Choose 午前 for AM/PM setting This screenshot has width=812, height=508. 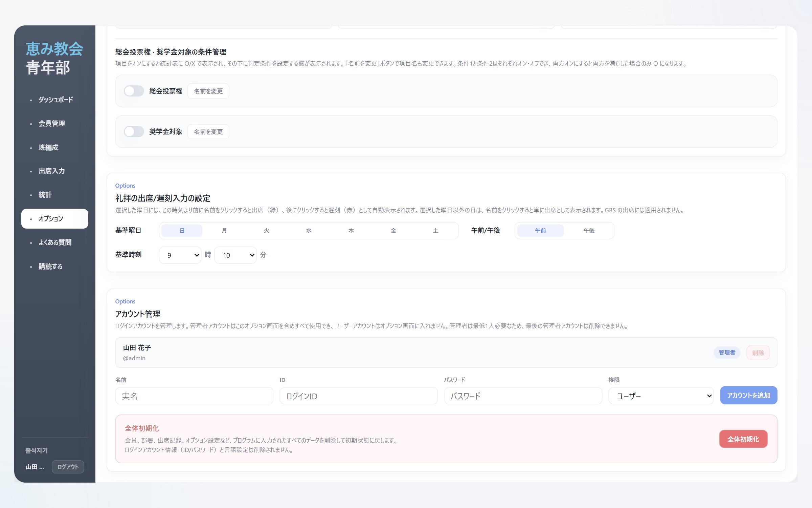[540, 231]
